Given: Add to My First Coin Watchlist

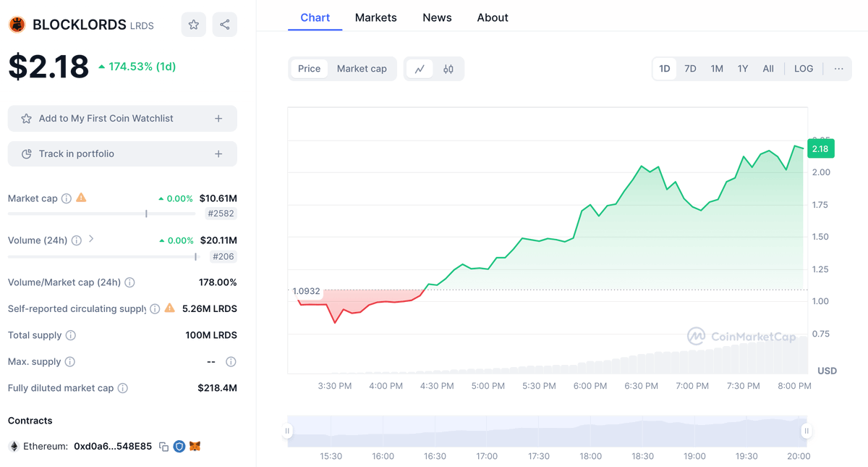Looking at the screenshot, I should pos(122,119).
